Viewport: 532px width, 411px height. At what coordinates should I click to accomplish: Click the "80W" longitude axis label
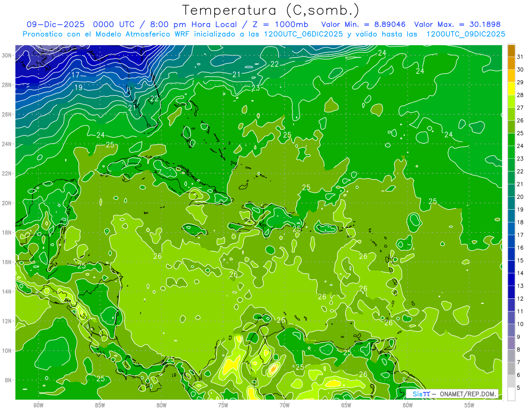[161, 405]
